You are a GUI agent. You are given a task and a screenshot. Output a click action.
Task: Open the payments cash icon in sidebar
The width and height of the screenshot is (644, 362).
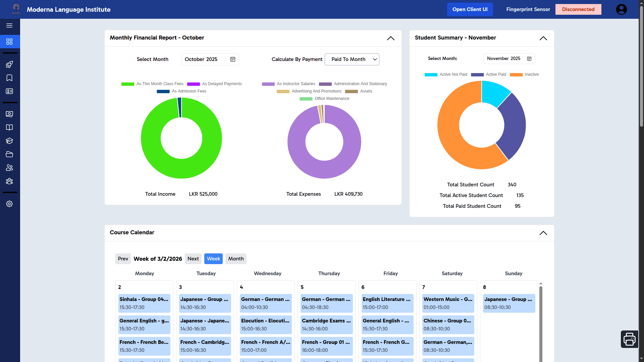[x=9, y=114]
